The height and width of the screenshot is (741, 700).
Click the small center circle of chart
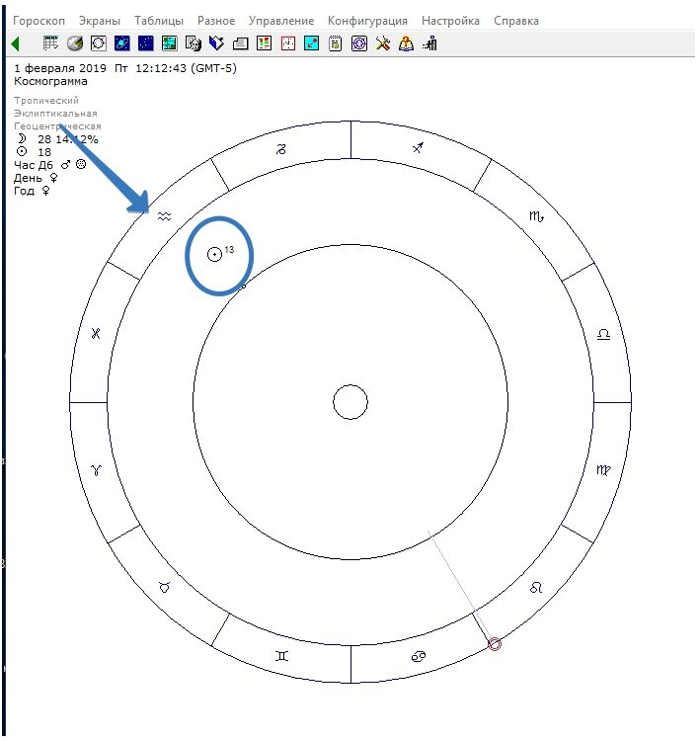350,402
